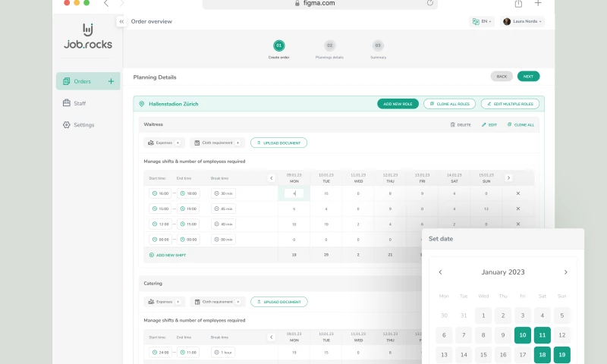Show previous week in Catering table
This screenshot has height=364, width=607.
click(x=272, y=337)
